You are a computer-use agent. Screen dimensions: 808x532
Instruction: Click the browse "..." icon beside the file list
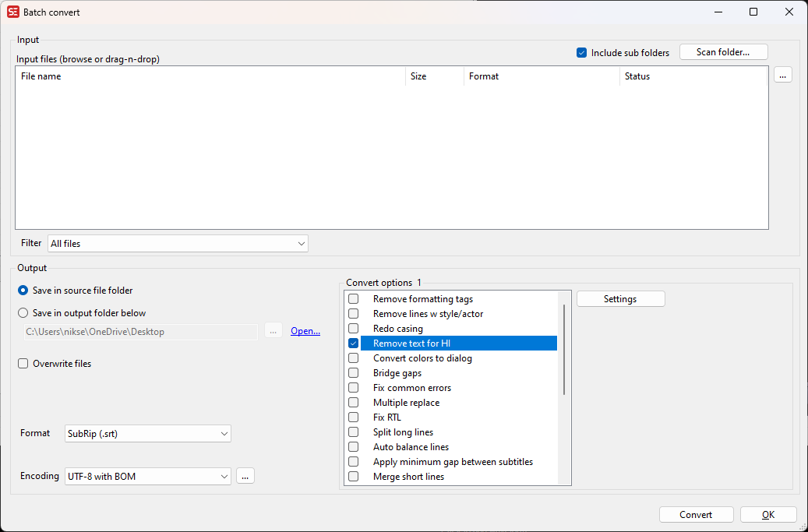click(x=782, y=74)
